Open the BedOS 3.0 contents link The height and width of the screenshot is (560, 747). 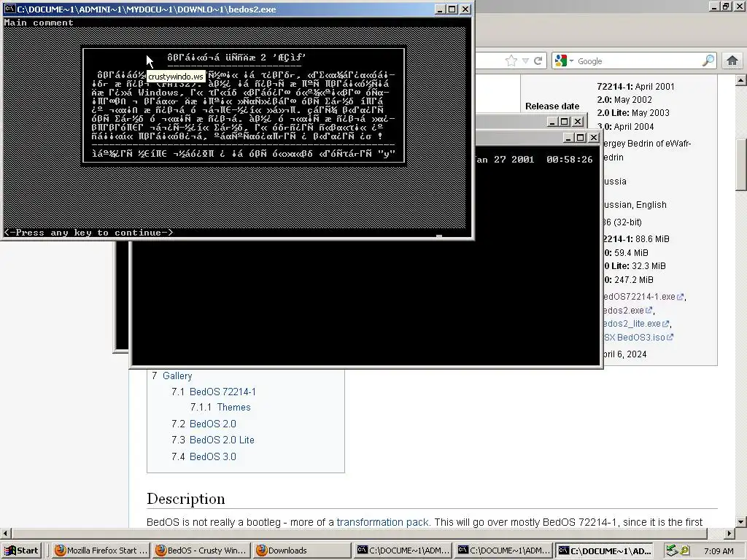(212, 456)
